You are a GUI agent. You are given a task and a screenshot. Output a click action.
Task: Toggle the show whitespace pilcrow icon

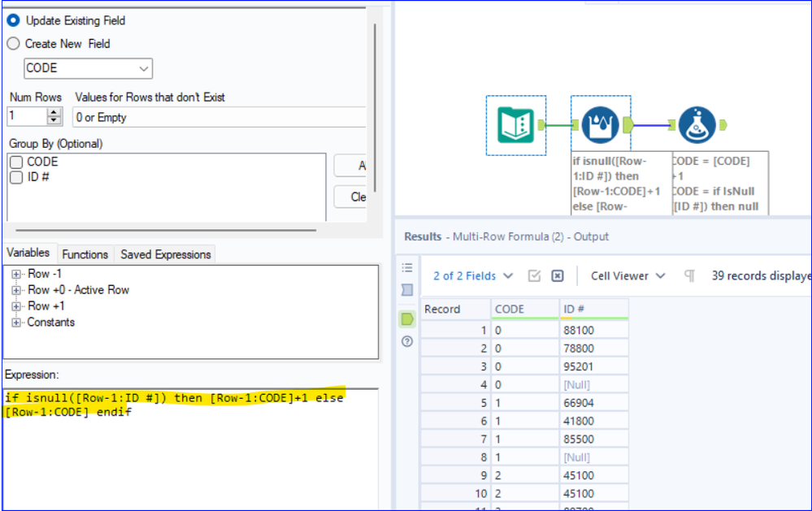pyautogui.click(x=689, y=276)
